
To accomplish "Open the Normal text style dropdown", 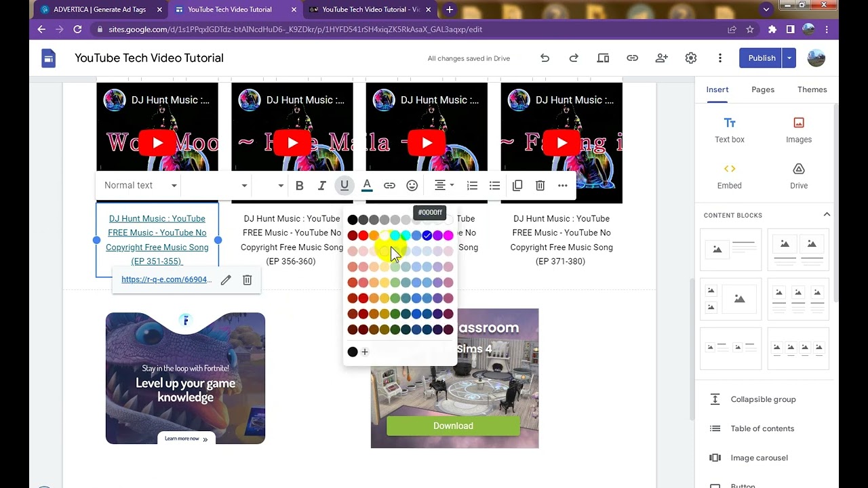I will [x=140, y=186].
